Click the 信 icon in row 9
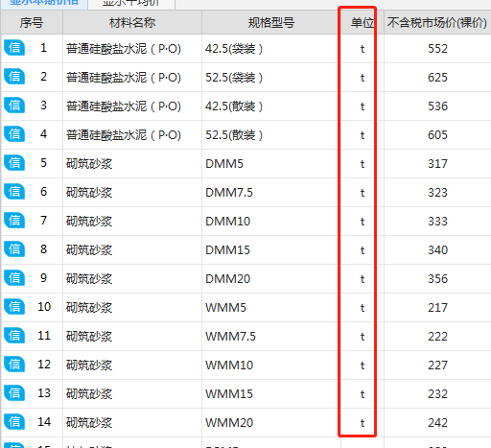Viewport: 491px width, 448px height. click(14, 278)
